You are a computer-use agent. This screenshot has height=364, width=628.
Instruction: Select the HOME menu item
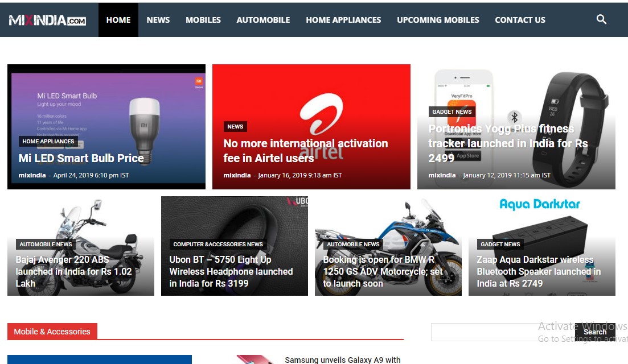118,20
